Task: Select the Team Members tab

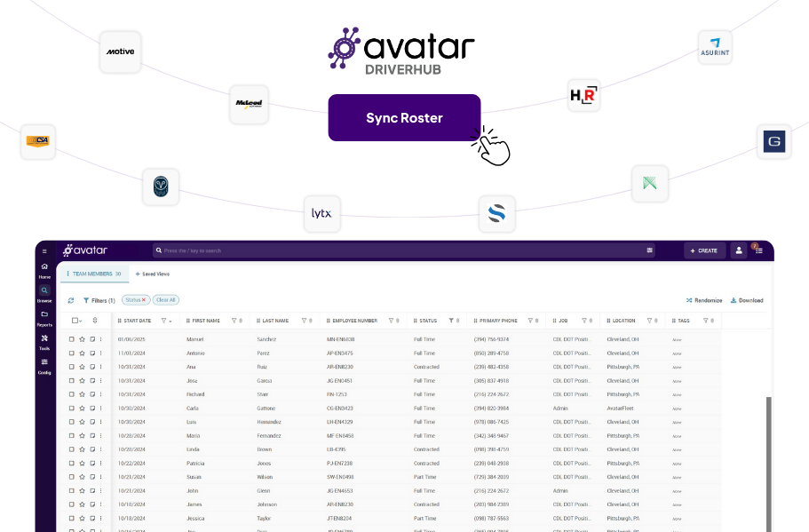Action: pos(92,274)
